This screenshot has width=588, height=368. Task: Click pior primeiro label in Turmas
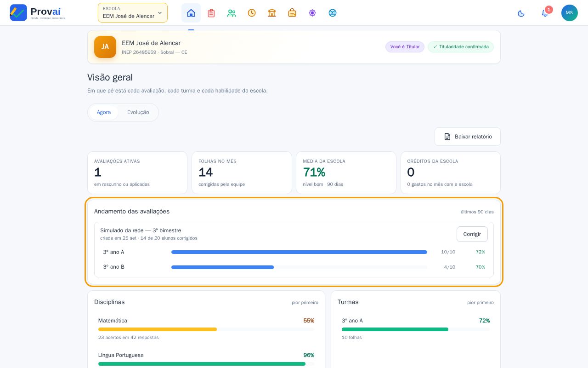(x=481, y=303)
